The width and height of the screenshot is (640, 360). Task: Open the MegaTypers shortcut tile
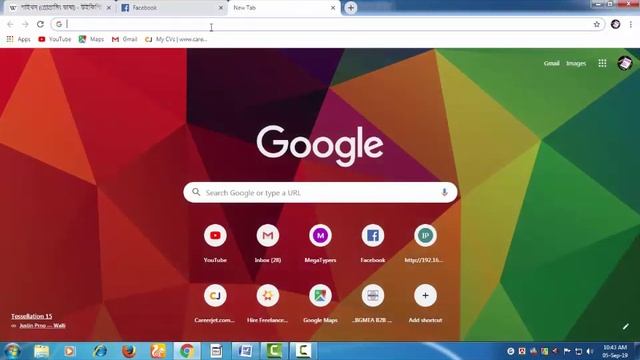click(320, 236)
